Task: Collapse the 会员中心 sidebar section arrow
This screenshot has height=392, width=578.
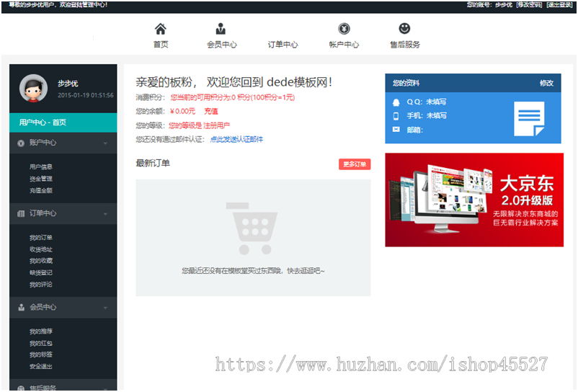Action: coord(105,308)
